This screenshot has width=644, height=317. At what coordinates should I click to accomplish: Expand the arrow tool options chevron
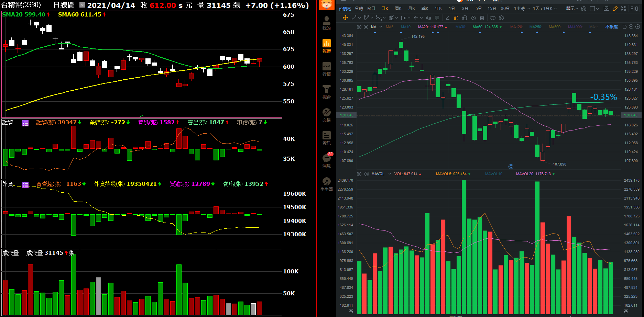tap(421, 18)
